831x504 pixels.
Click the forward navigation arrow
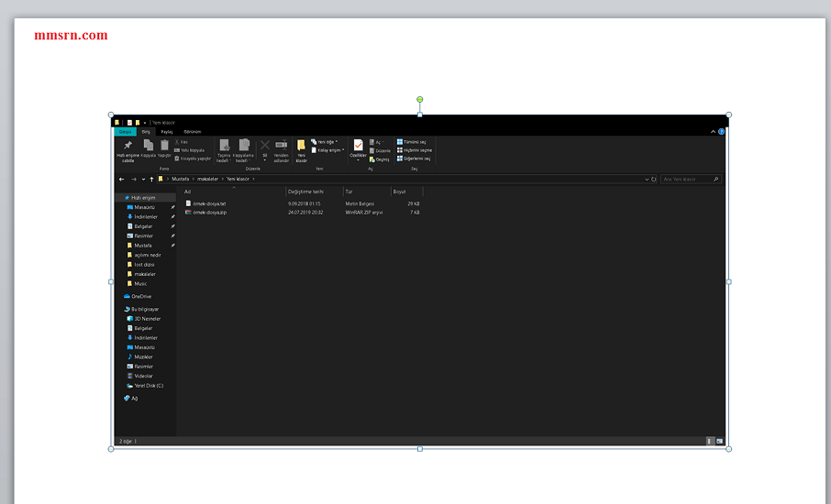(x=134, y=180)
